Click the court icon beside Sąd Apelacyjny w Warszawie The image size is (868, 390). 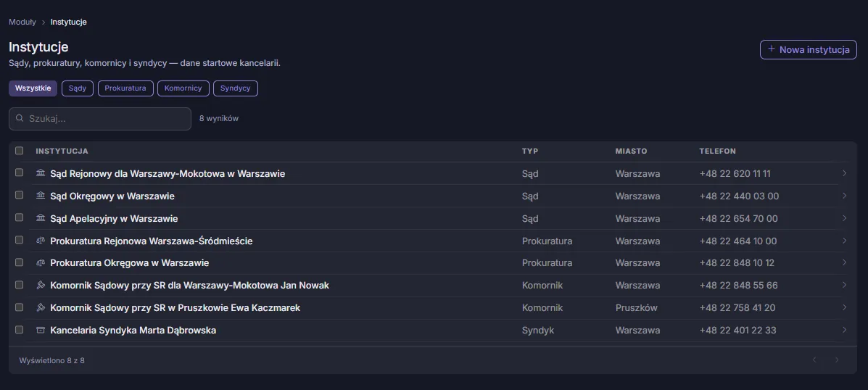41,218
